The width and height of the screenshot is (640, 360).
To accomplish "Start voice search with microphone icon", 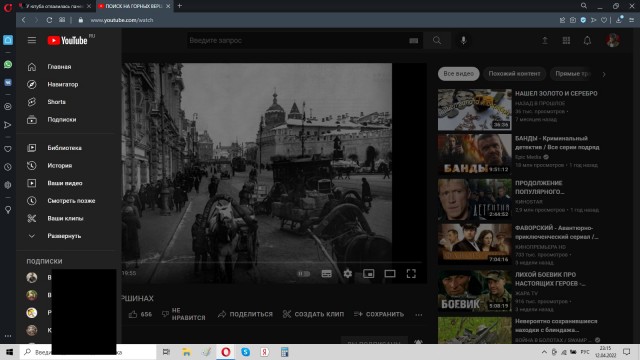I will click(x=463, y=40).
